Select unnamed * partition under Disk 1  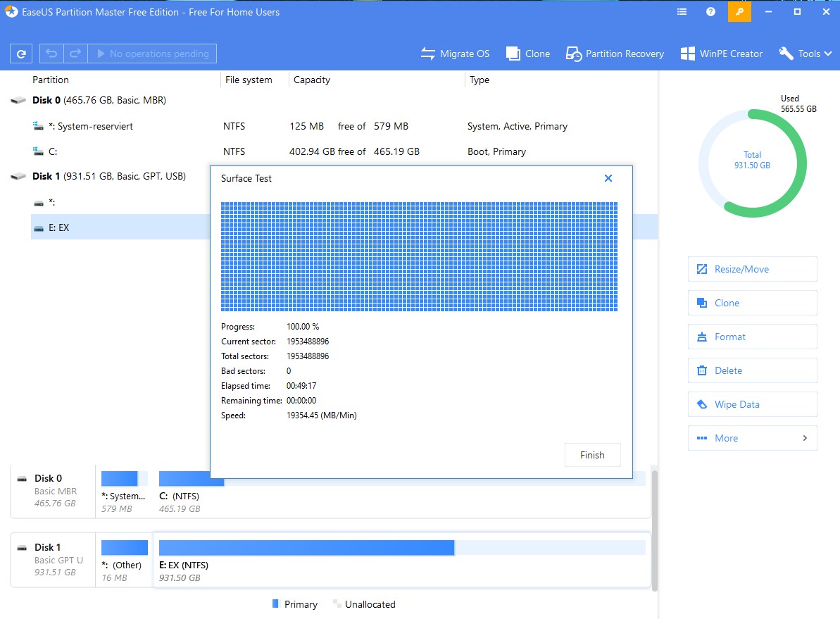tap(120, 203)
